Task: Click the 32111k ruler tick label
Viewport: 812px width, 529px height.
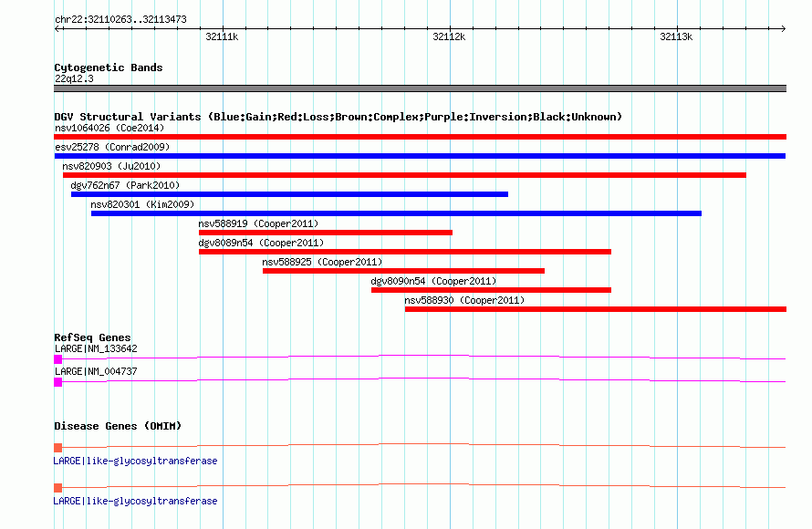Action: 222,36
